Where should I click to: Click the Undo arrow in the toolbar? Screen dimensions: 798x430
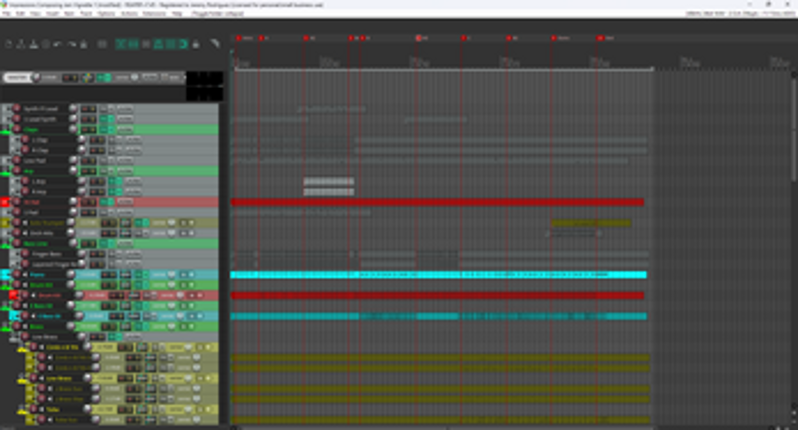click(58, 45)
